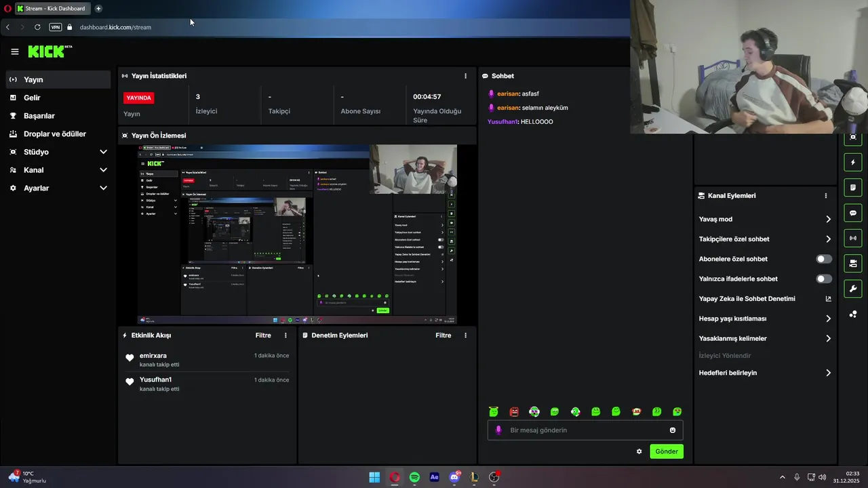Open Spotify from the taskbar

click(414, 477)
